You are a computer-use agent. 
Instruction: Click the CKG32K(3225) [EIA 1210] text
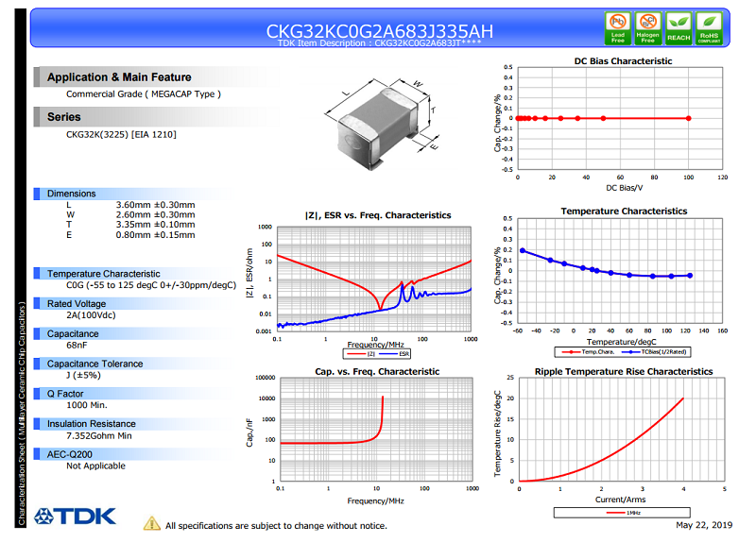(121, 134)
